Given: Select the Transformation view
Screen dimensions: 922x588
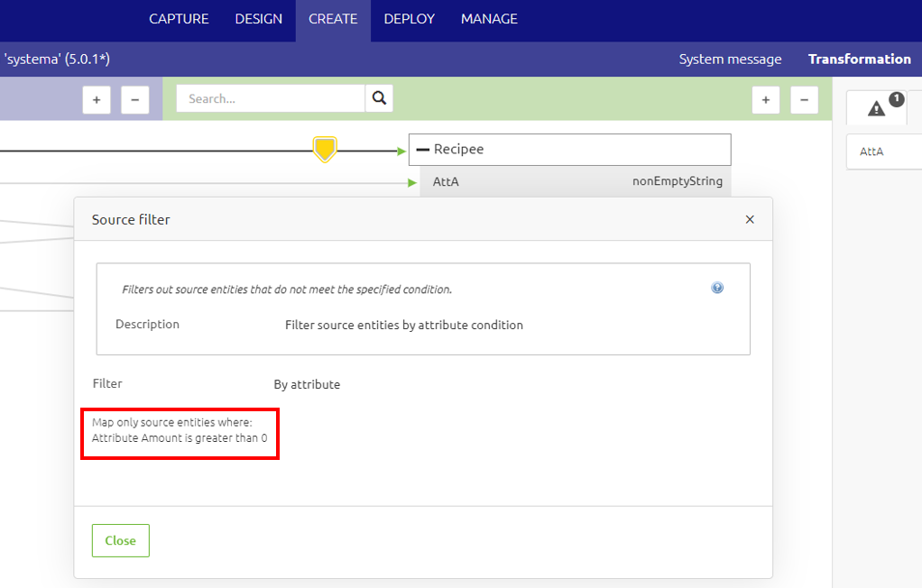Looking at the screenshot, I should [x=859, y=60].
